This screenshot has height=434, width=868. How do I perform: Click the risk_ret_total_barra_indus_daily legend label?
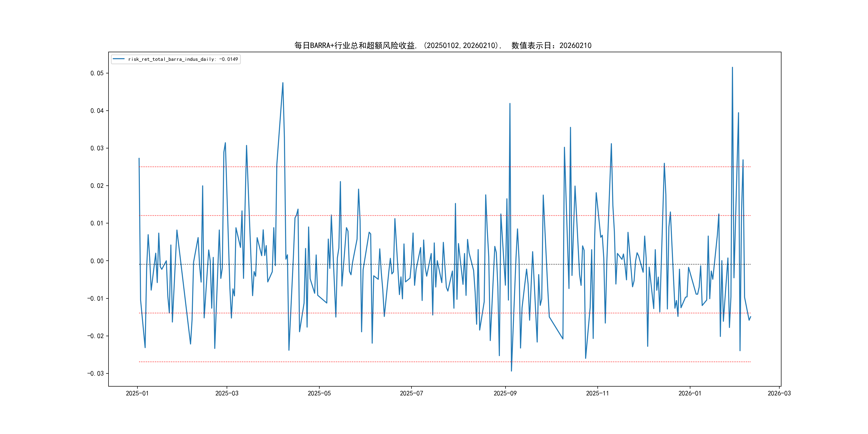pyautogui.click(x=183, y=59)
